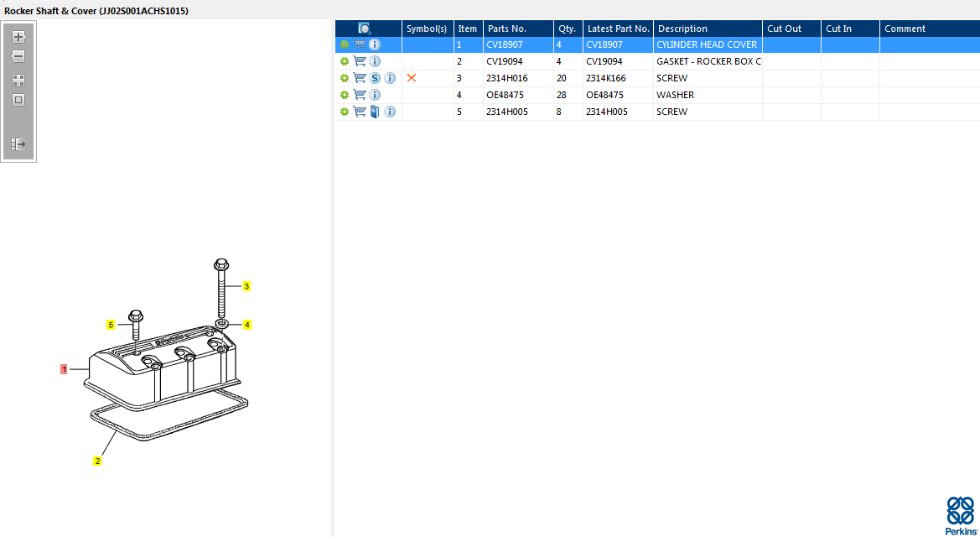Viewport: 980px width, 537px height.
Task: Click the highlighted red callout 1
Action: coord(64,368)
